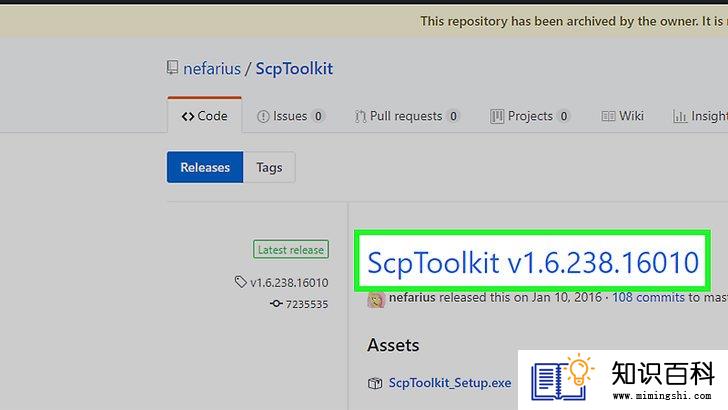Open the ScpToolkit v1.6.238.16010 release title
This screenshot has width=728, height=410.
click(533, 262)
